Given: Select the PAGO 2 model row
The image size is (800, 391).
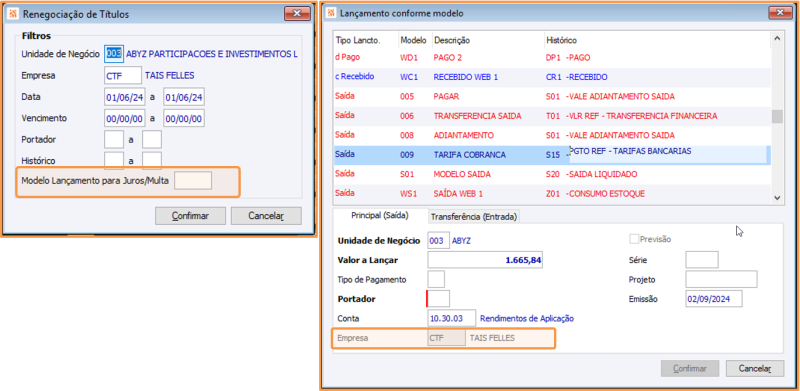Looking at the screenshot, I should click(x=552, y=58).
